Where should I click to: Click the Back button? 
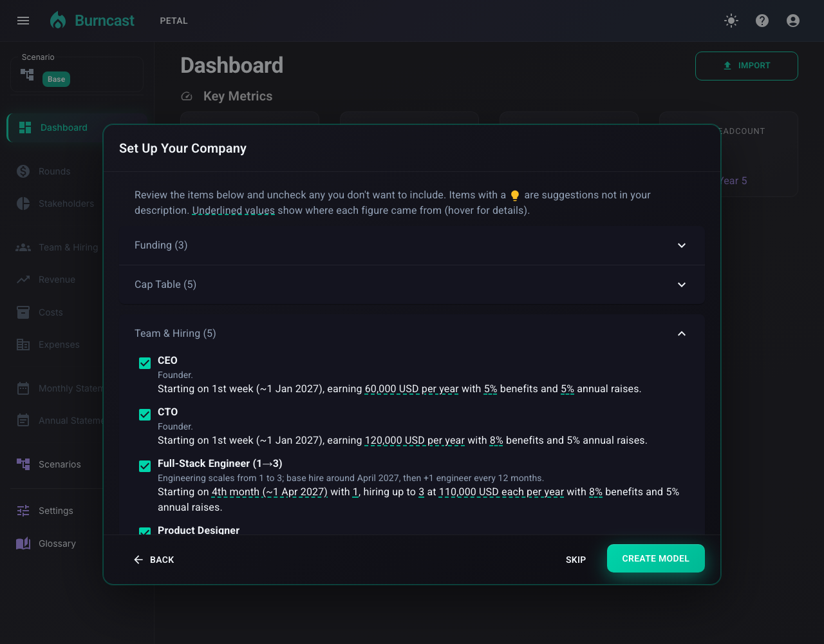(x=154, y=560)
